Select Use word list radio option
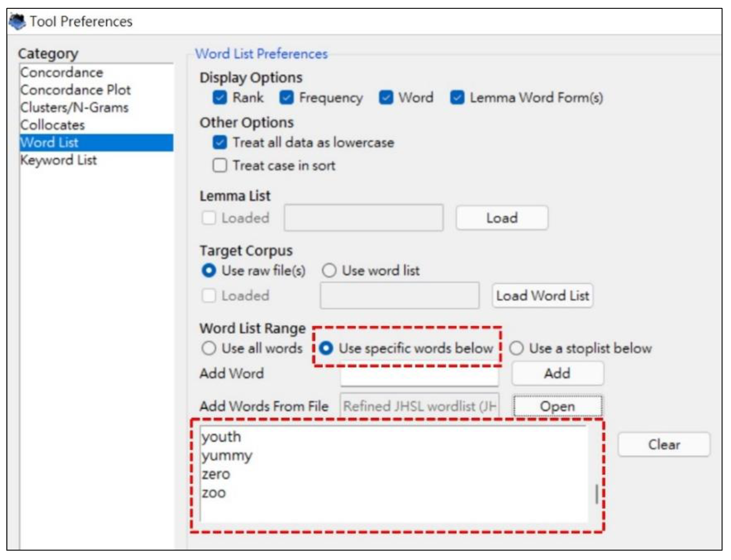Viewport: 731px width, 560px height. pyautogui.click(x=329, y=271)
